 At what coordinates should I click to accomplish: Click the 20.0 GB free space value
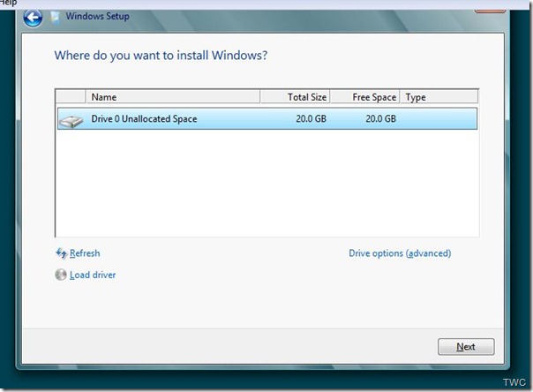380,118
